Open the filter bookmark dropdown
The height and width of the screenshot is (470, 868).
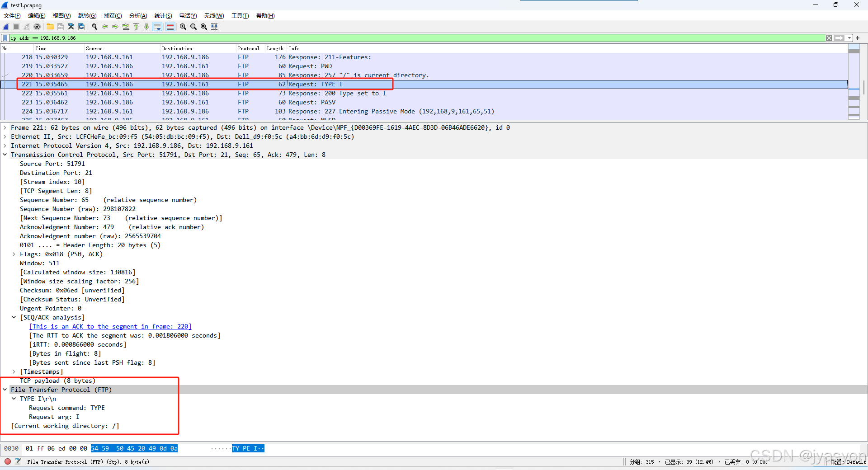pyautogui.click(x=4, y=38)
